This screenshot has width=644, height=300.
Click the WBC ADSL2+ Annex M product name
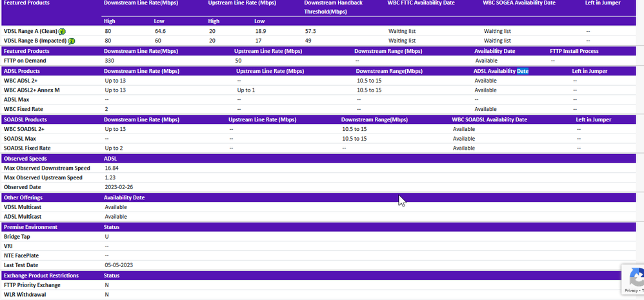(x=32, y=90)
